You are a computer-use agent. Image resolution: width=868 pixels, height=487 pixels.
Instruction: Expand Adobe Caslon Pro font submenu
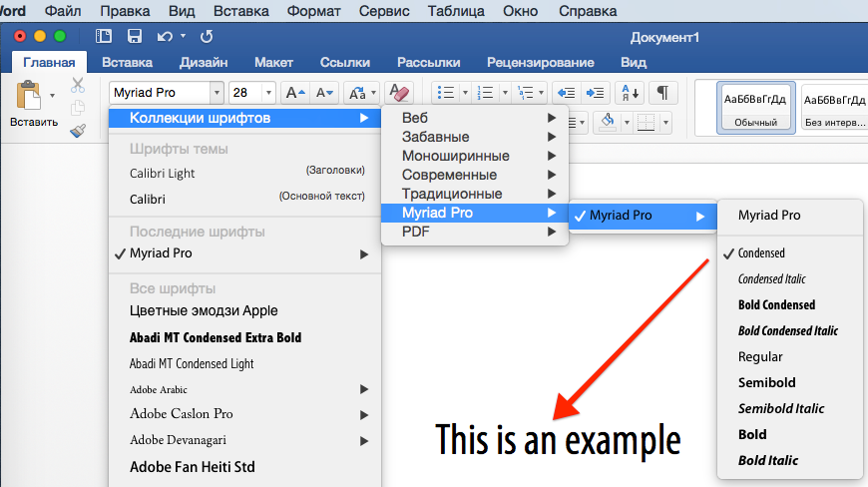tap(364, 414)
